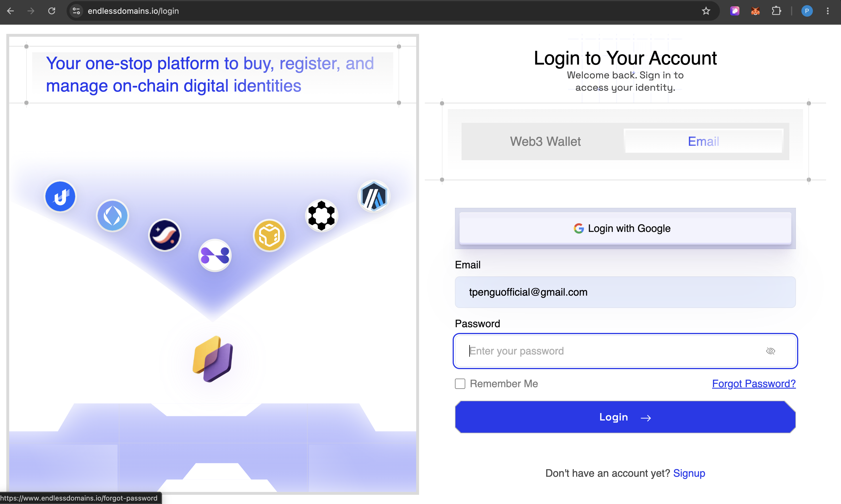Image resolution: width=841 pixels, height=504 pixels.
Task: Open the Chrome three-dot menu
Action: pyautogui.click(x=828, y=11)
